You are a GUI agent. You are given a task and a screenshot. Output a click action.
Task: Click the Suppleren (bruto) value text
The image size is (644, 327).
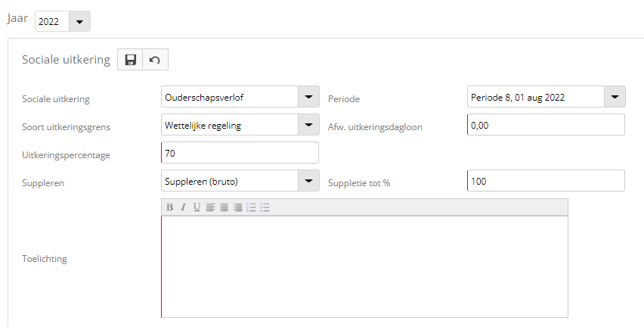click(x=201, y=182)
